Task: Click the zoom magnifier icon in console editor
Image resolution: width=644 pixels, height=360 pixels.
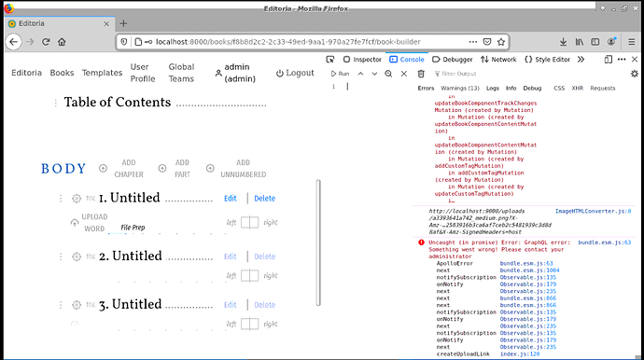Action: coord(388,74)
